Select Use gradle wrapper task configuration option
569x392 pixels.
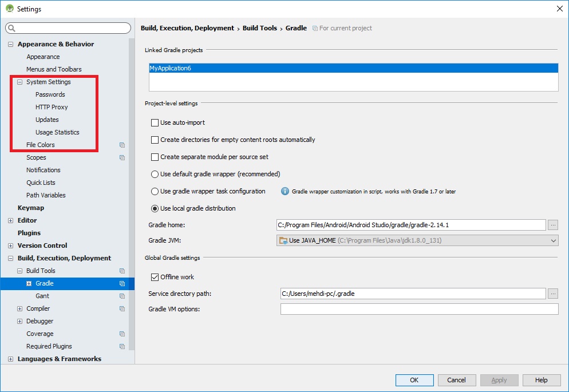pyautogui.click(x=155, y=191)
